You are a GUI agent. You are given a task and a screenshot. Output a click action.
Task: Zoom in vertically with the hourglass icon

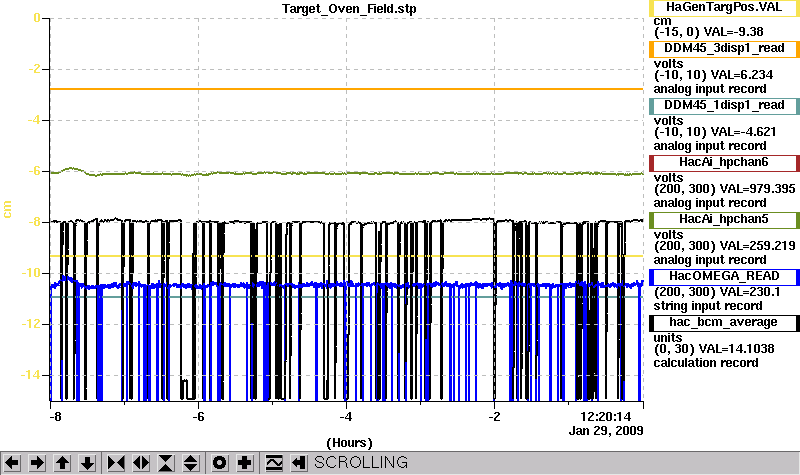pyautogui.click(x=166, y=463)
